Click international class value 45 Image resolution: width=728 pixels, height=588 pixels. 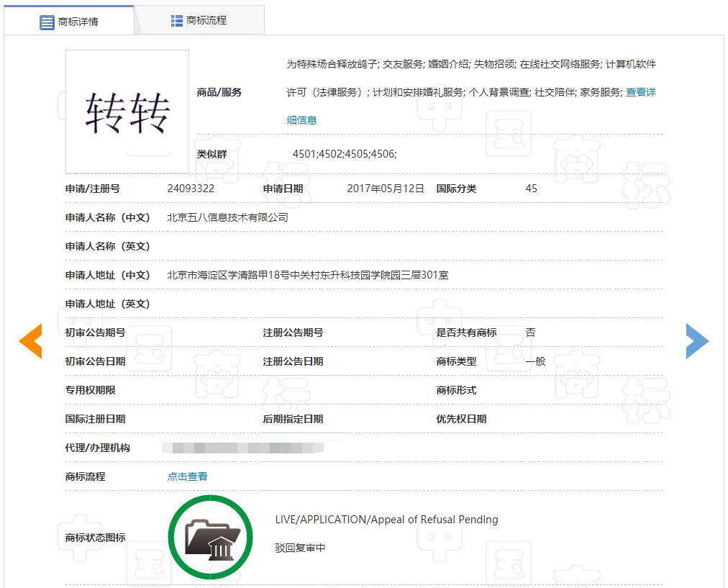[531, 189]
